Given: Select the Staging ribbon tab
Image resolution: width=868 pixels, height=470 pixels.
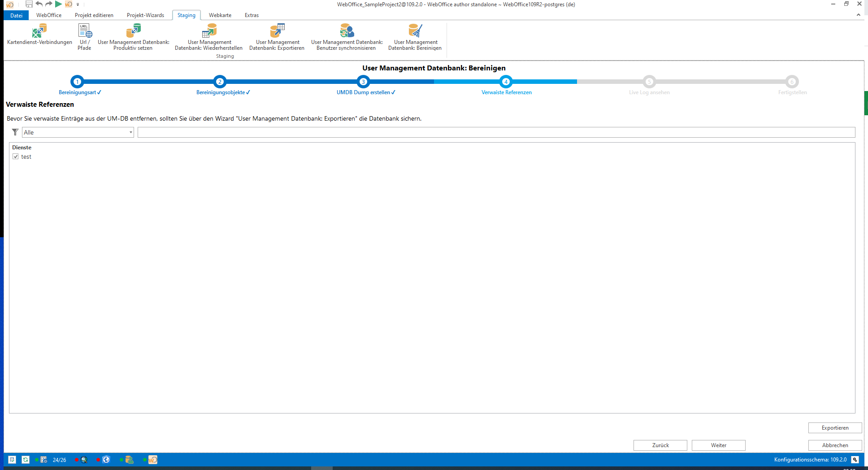Looking at the screenshot, I should pyautogui.click(x=187, y=15).
